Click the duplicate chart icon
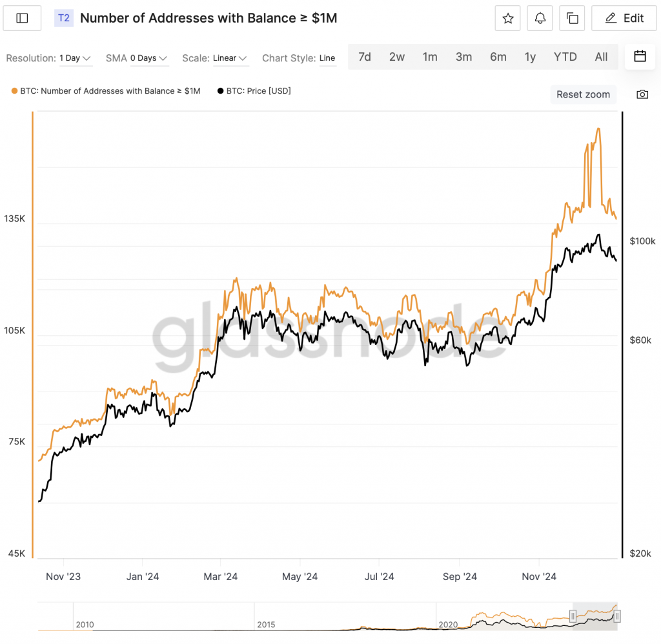The image size is (661, 644). [x=572, y=18]
